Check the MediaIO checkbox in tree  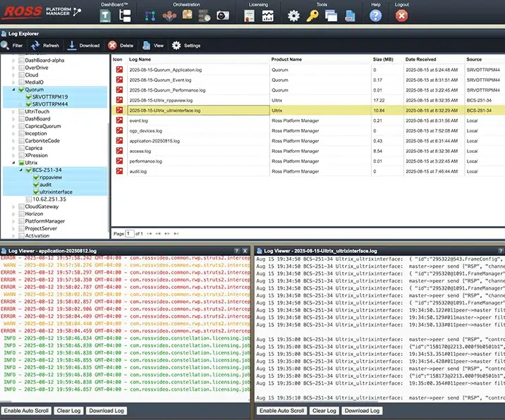pyautogui.click(x=22, y=82)
